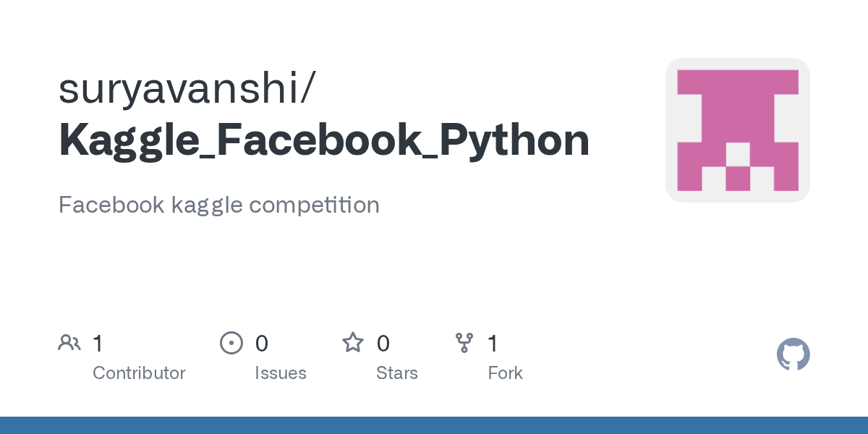
Task: Click the gray avatar background border
Action: (671, 130)
